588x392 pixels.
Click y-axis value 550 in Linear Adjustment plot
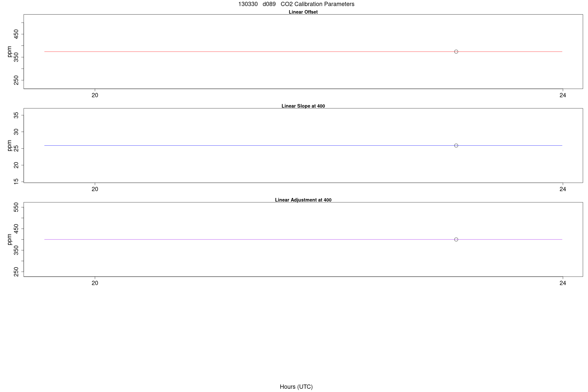[16, 207]
